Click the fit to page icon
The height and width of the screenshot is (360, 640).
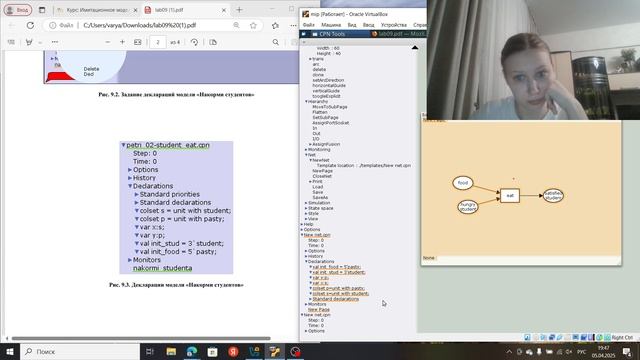(x=138, y=42)
